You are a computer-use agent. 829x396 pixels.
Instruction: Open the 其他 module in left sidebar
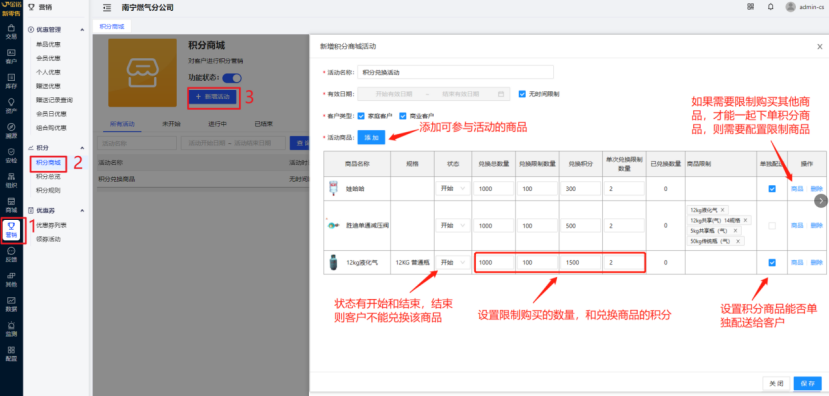point(11,279)
